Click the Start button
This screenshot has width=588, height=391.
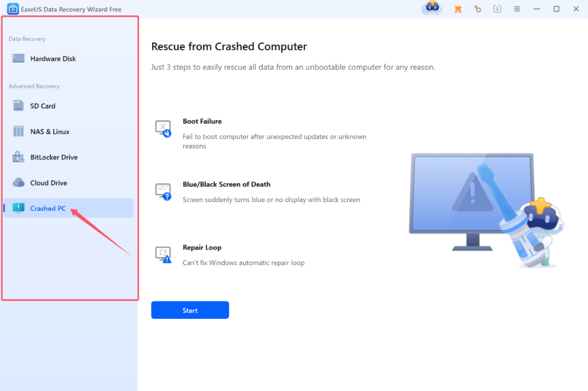pyautogui.click(x=190, y=310)
